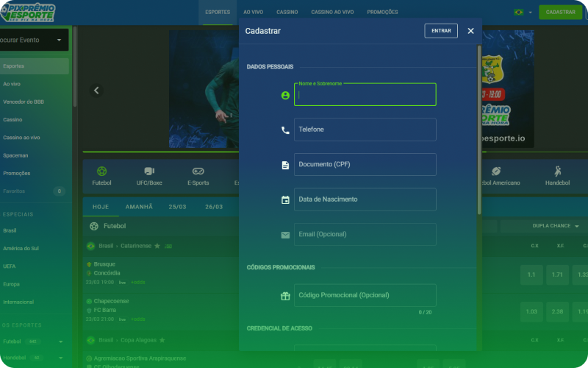This screenshot has width=588, height=368.
Task: Expand the Futebol sidebar category
Action: pos(60,342)
